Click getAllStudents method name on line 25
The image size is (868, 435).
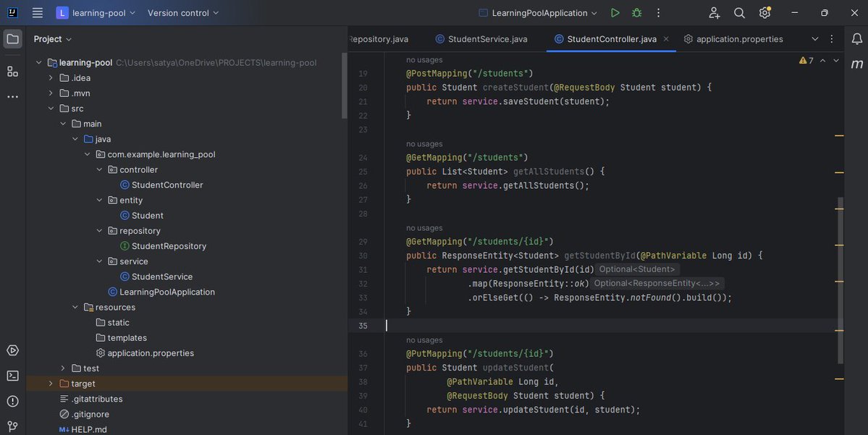(x=548, y=172)
